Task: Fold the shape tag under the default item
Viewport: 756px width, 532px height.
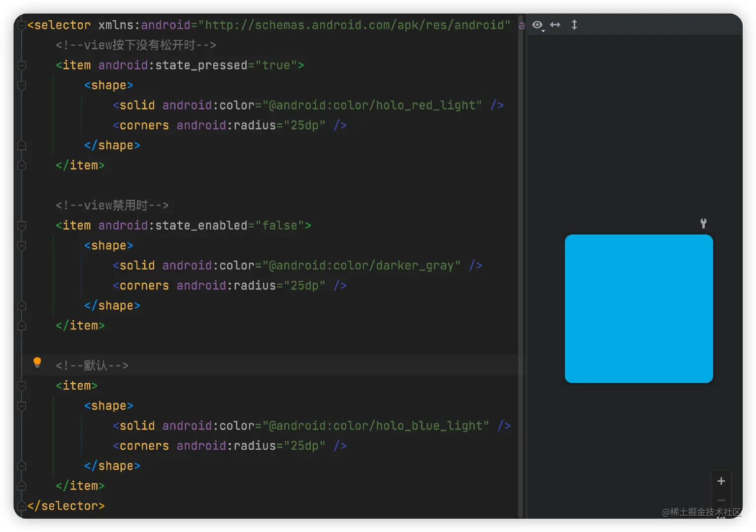Action: click(22, 406)
